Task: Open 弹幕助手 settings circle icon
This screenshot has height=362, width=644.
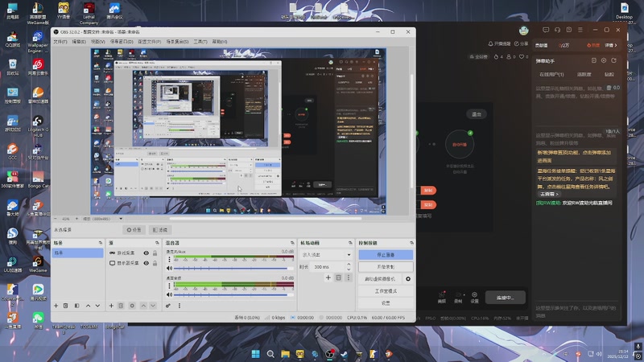Action: 604,60
